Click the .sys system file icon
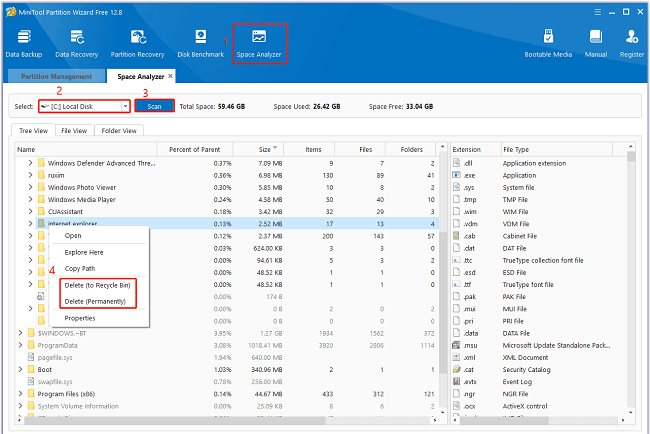 pyautogui.click(x=456, y=187)
